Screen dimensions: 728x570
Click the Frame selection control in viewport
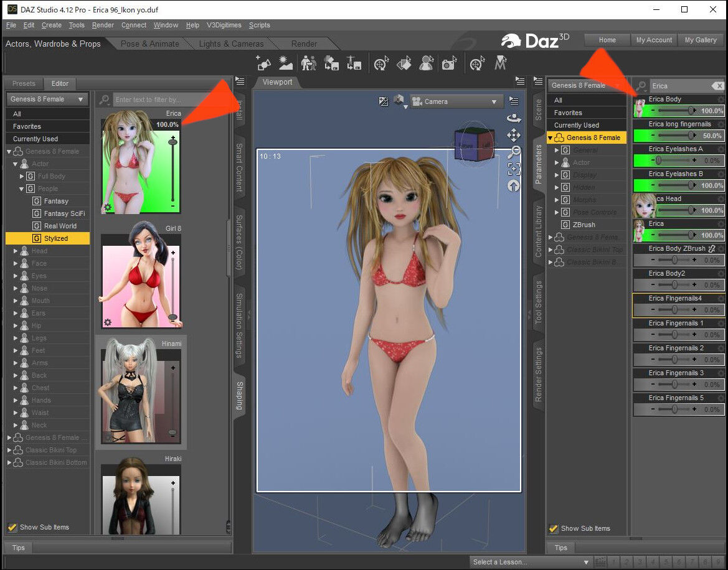pos(514,169)
